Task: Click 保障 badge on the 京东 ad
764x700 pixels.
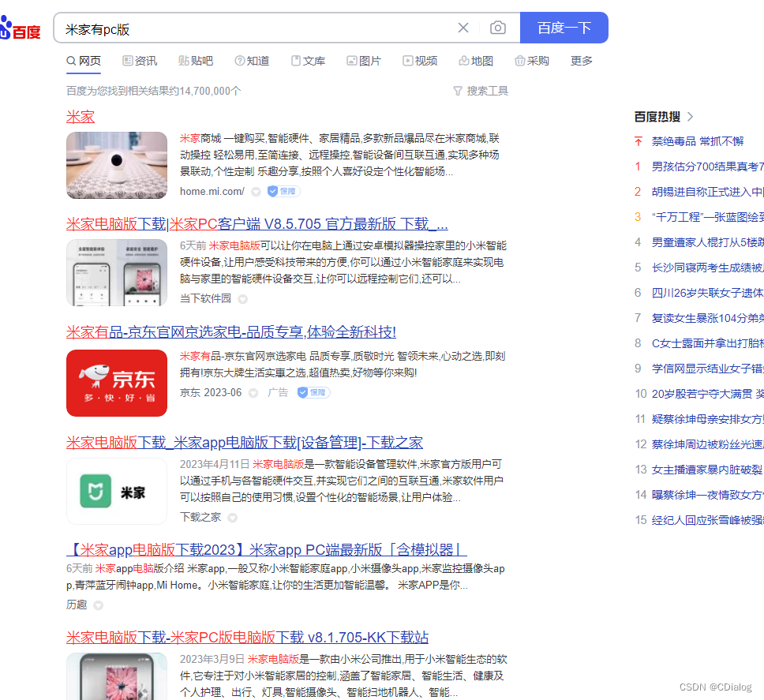Action: (313, 393)
